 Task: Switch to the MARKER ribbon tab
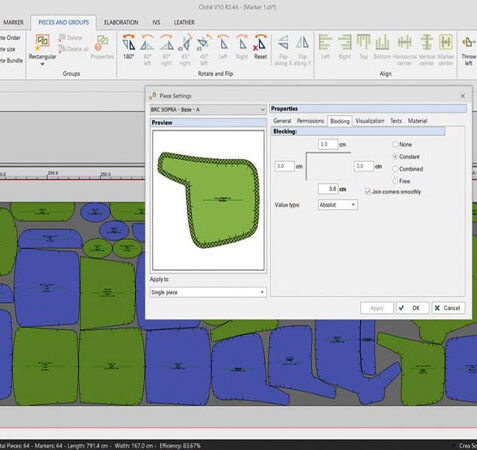13,22
